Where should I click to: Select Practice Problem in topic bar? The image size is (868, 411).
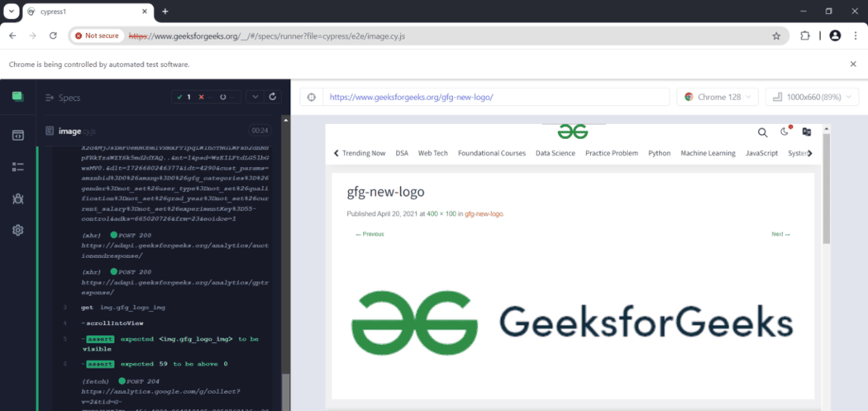(612, 154)
